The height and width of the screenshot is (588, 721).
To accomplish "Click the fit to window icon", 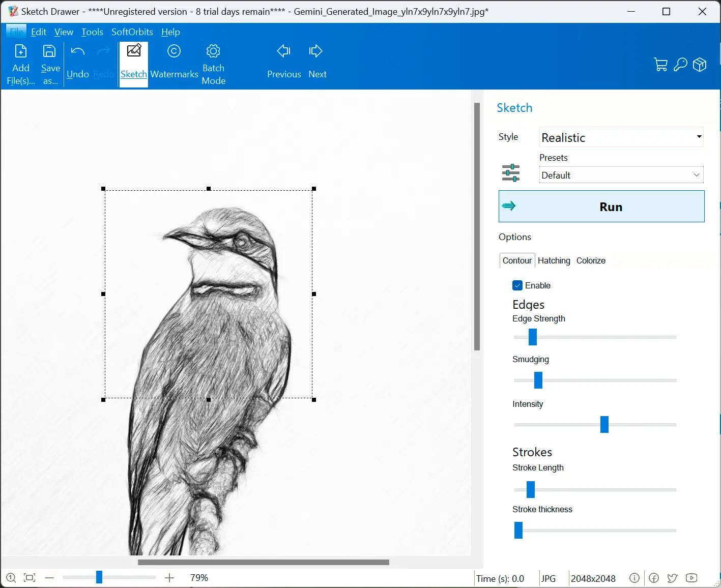I will pos(30,578).
